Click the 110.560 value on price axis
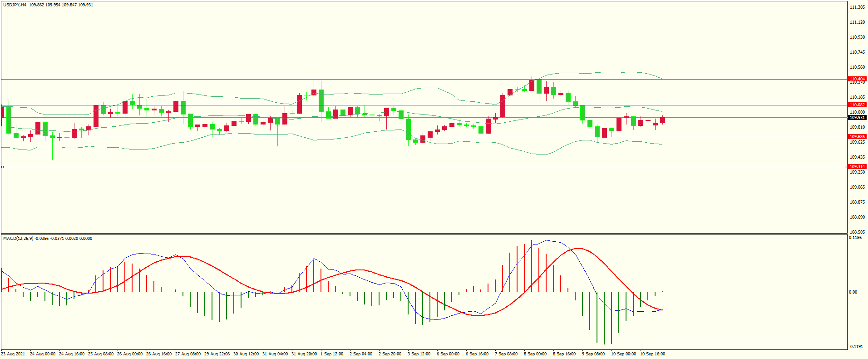This screenshot has height=359, width=868. pyautogui.click(x=857, y=67)
